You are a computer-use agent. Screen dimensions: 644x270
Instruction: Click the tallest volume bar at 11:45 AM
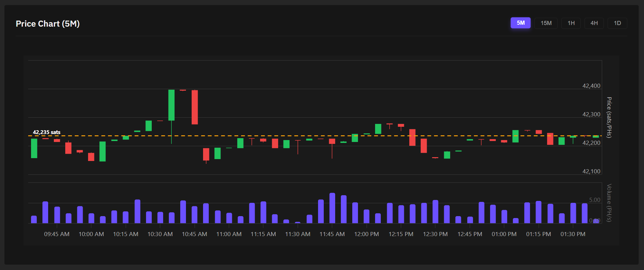pos(332,208)
